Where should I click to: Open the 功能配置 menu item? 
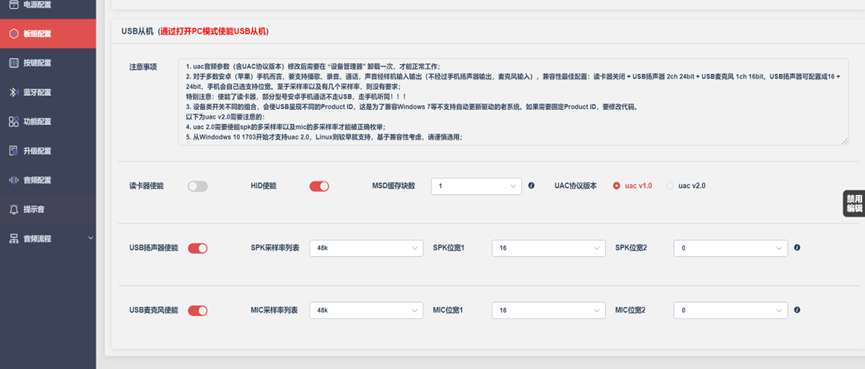(x=48, y=121)
